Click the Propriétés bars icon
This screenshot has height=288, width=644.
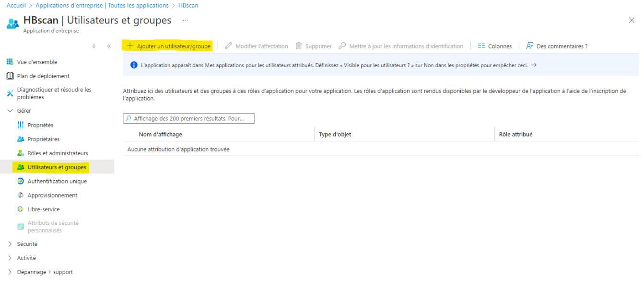click(x=20, y=125)
